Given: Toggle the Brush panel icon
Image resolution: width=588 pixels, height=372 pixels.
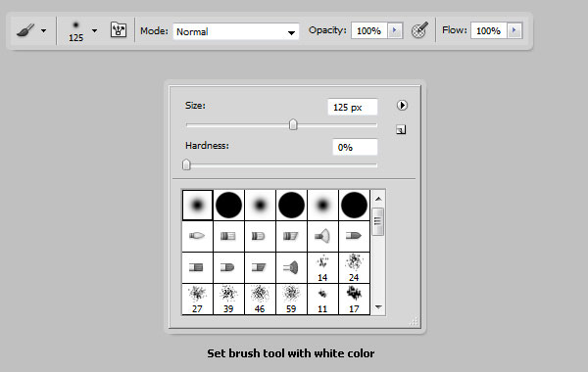Looking at the screenshot, I should point(119,30).
